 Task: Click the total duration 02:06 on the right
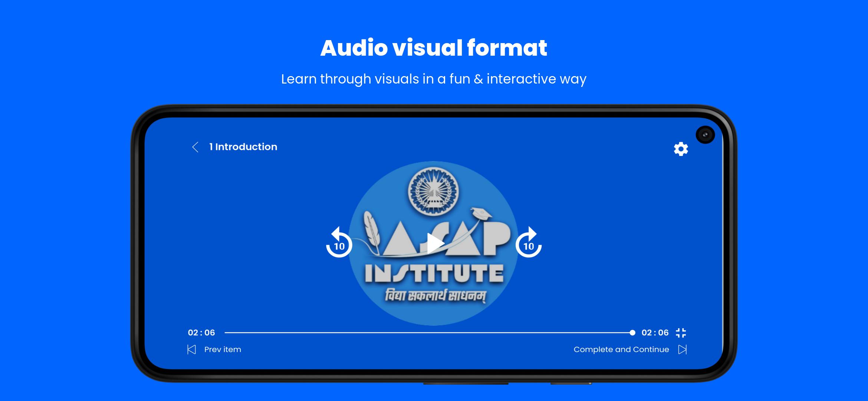point(655,333)
